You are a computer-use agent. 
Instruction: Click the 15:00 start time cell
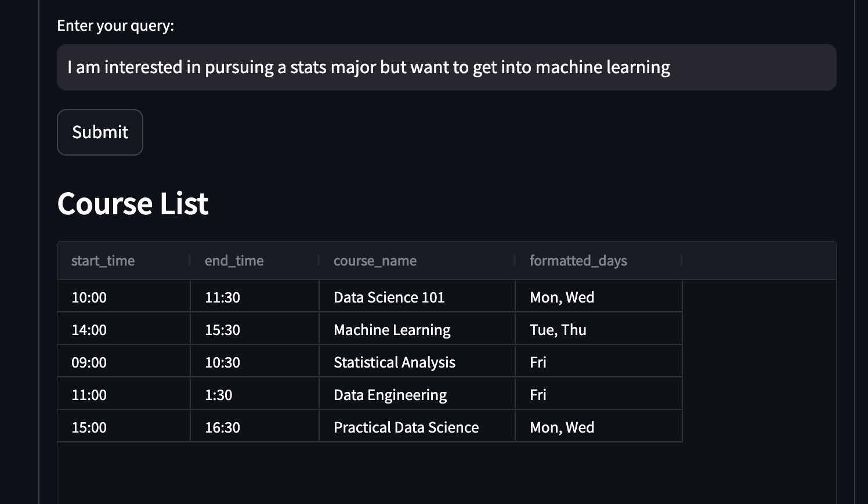[124, 427]
